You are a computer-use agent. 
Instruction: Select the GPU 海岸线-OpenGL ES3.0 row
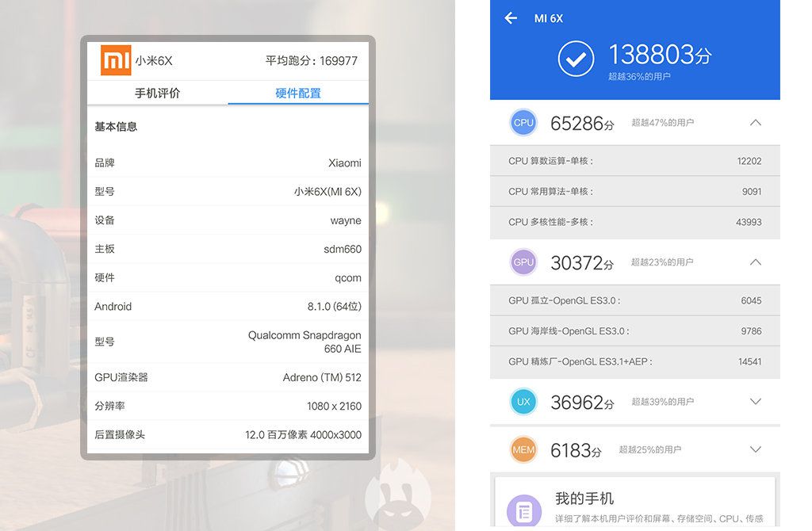tap(635, 331)
